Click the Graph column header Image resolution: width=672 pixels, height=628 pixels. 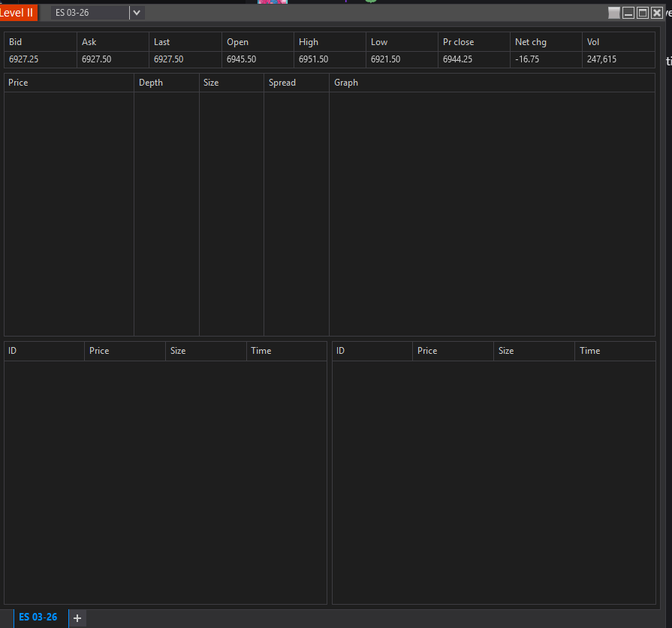click(346, 83)
